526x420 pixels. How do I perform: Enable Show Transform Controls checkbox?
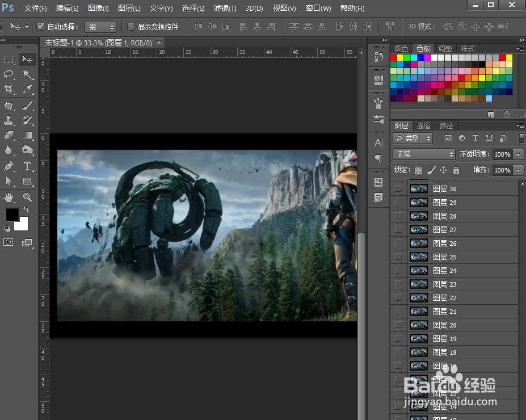tap(131, 27)
